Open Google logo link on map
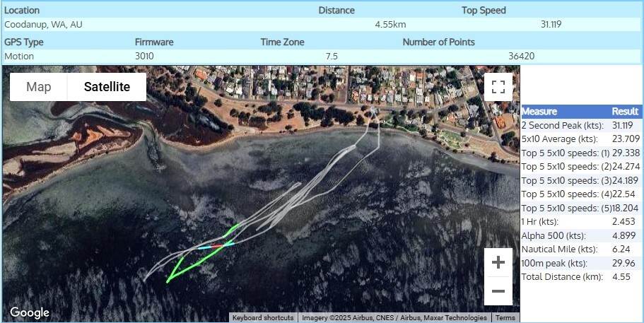Screen dimensions: 644x323 coord(30,312)
